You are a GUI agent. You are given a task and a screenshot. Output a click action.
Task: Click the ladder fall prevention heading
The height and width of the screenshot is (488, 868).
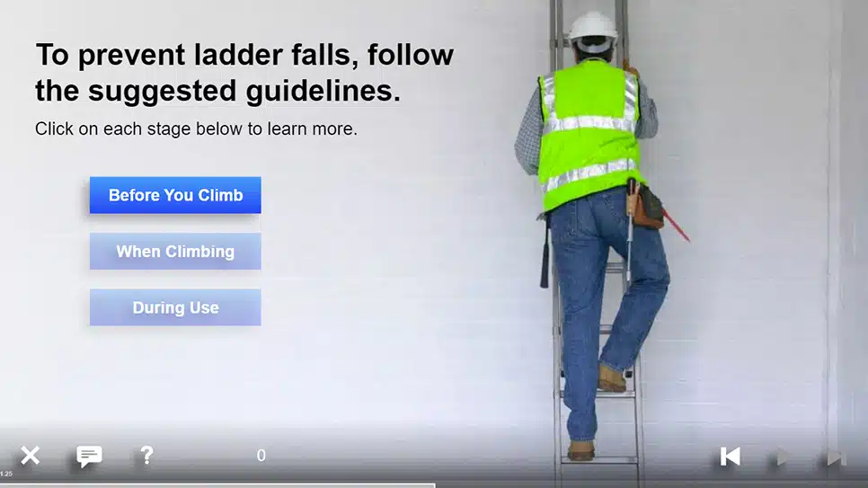pos(244,73)
